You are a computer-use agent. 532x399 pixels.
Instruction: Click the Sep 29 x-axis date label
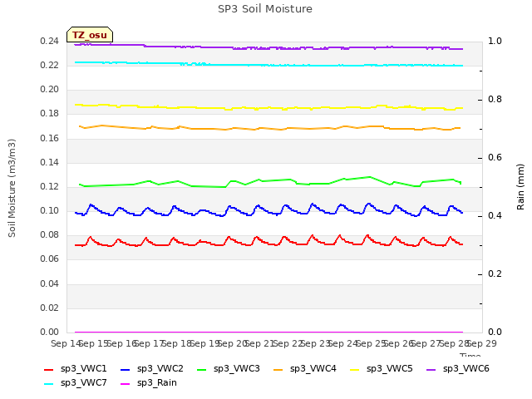point(482,343)
